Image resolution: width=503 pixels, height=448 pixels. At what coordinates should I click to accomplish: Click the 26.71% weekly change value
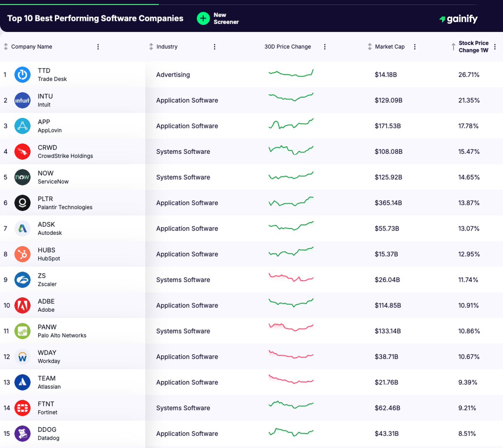click(x=469, y=75)
